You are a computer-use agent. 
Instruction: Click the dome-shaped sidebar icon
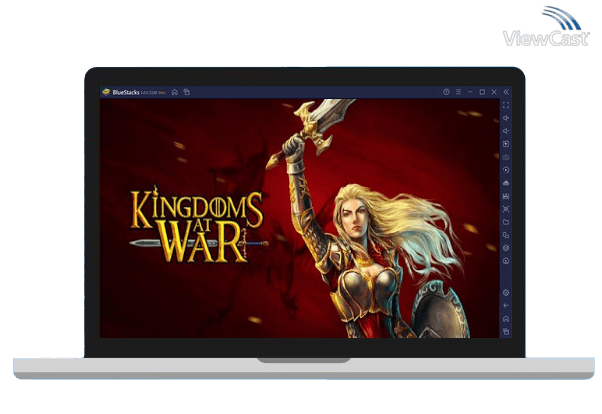point(506,183)
